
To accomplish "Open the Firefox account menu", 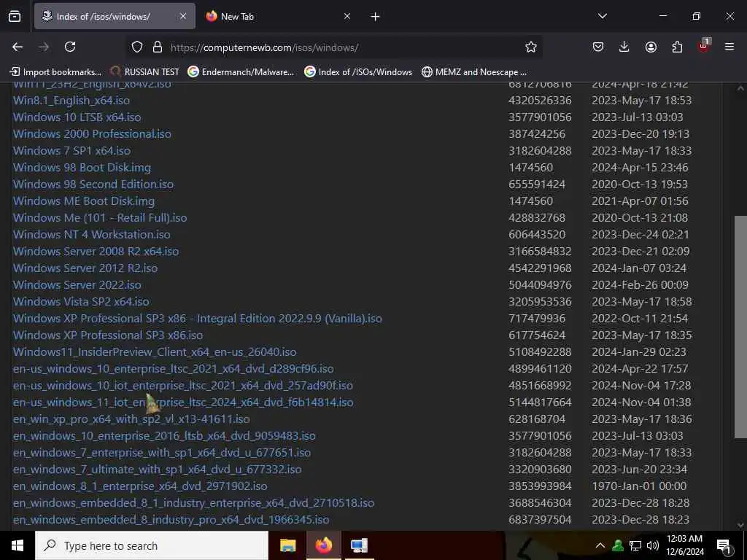I will pos(651,47).
